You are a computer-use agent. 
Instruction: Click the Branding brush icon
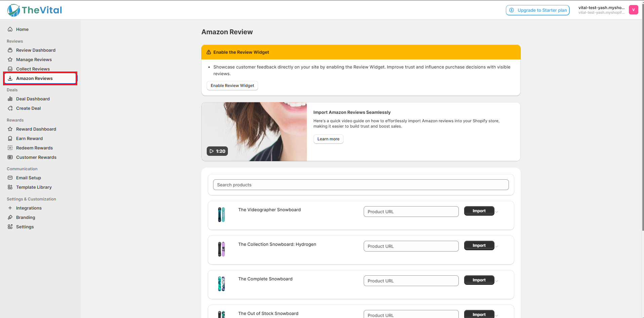tap(10, 218)
